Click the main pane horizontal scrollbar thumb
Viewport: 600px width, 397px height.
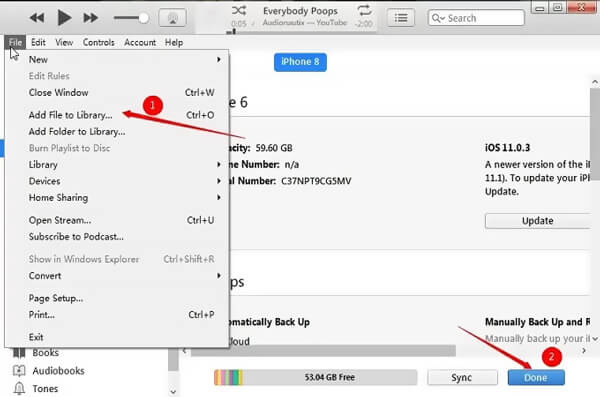click(x=323, y=350)
